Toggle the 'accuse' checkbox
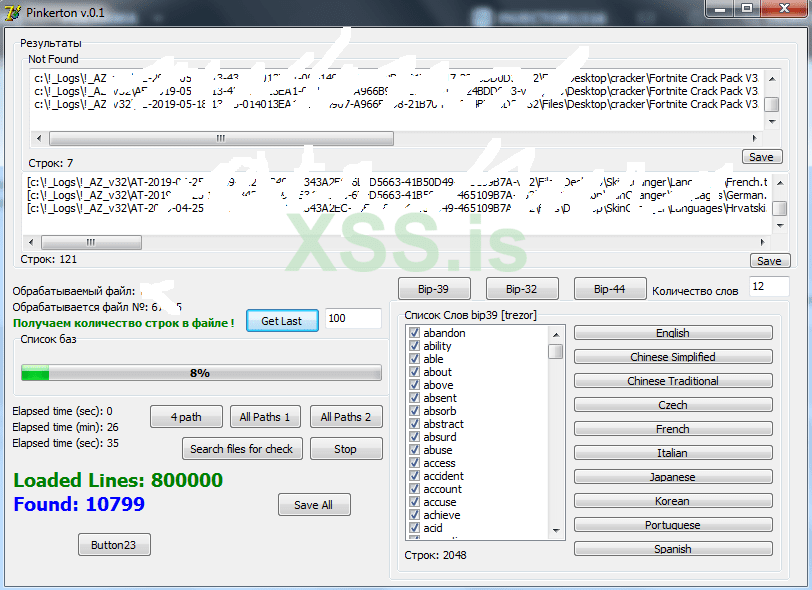Screen dimensions: 812x590 [414, 501]
